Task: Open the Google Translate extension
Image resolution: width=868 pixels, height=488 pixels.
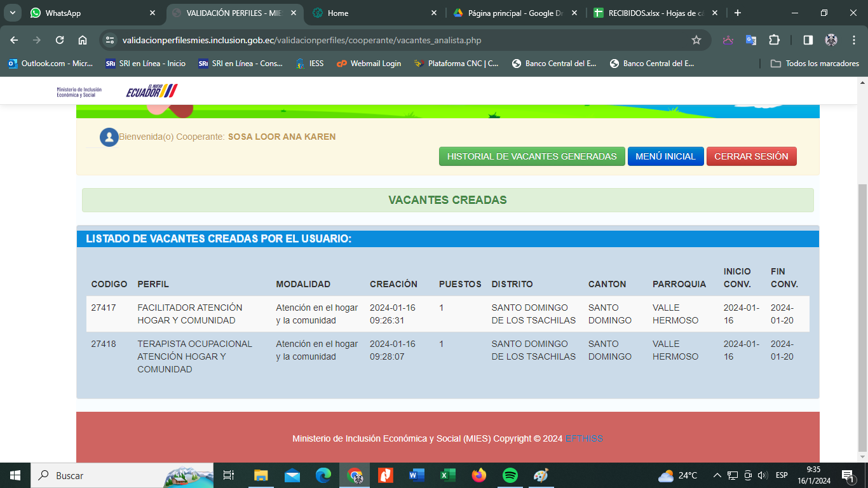Action: point(751,40)
